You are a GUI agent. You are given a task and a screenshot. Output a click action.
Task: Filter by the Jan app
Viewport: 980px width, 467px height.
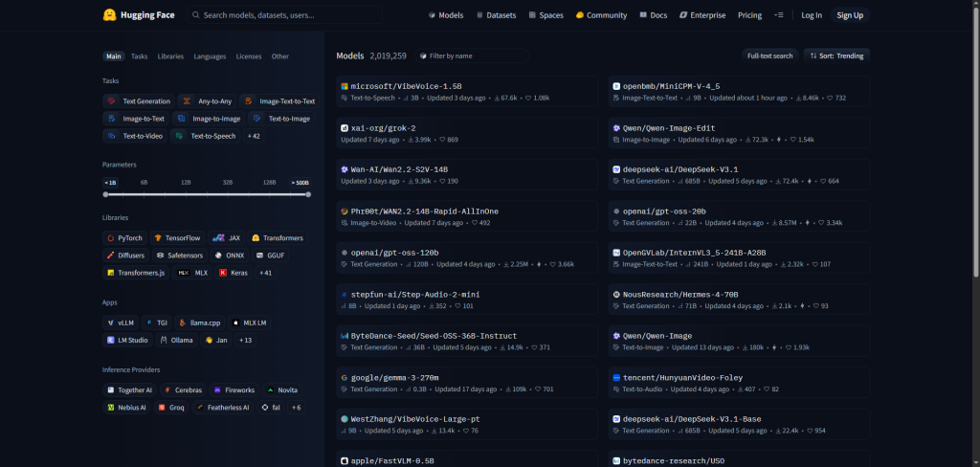pos(216,340)
